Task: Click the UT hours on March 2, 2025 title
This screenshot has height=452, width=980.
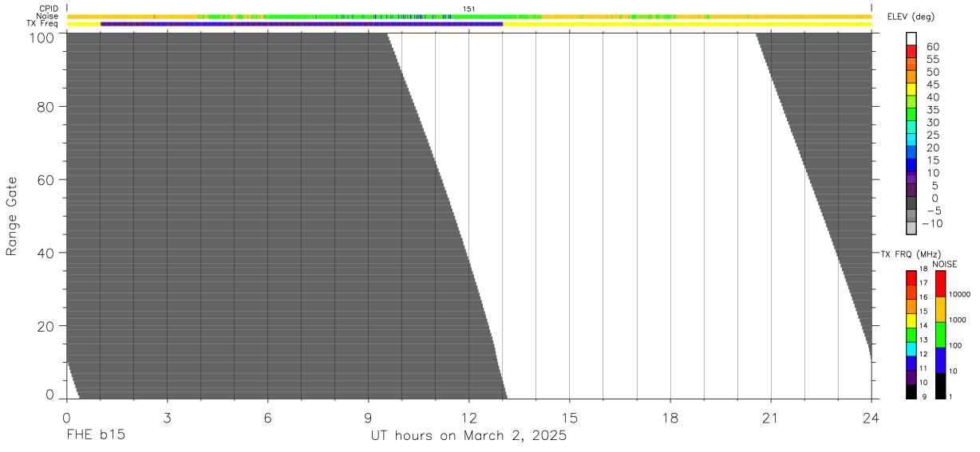Action: [x=468, y=437]
